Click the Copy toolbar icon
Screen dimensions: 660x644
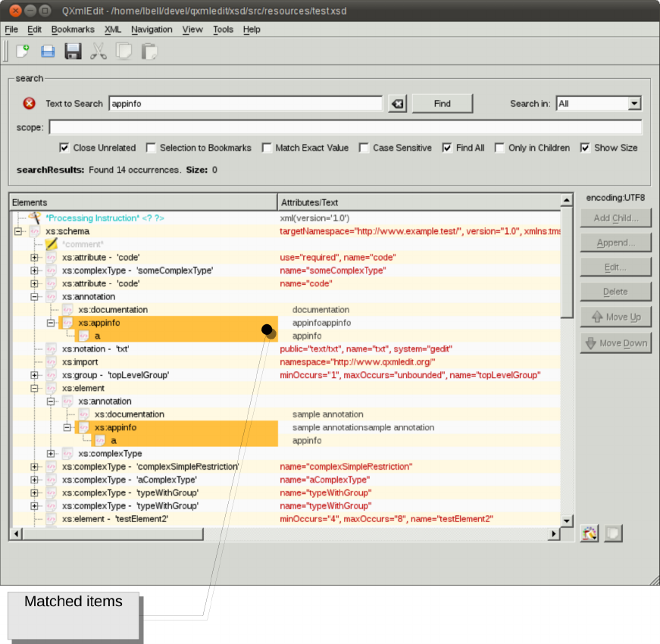[124, 52]
